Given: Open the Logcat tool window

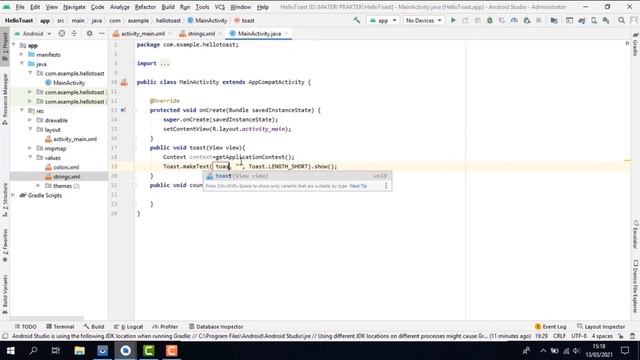Looking at the screenshot, I should click(x=129, y=327).
